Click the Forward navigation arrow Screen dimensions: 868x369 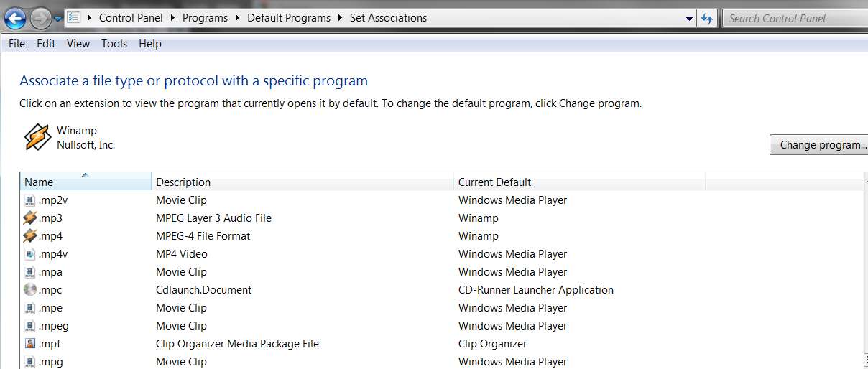40,18
